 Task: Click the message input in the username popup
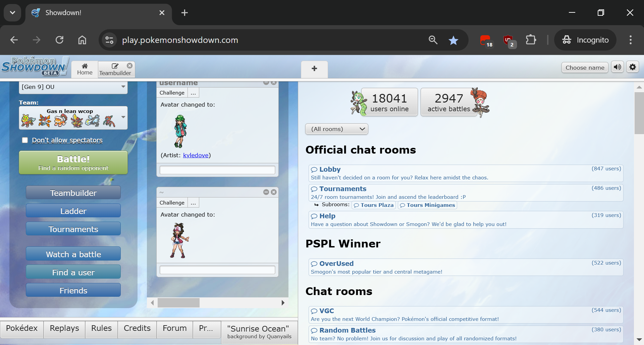click(217, 170)
